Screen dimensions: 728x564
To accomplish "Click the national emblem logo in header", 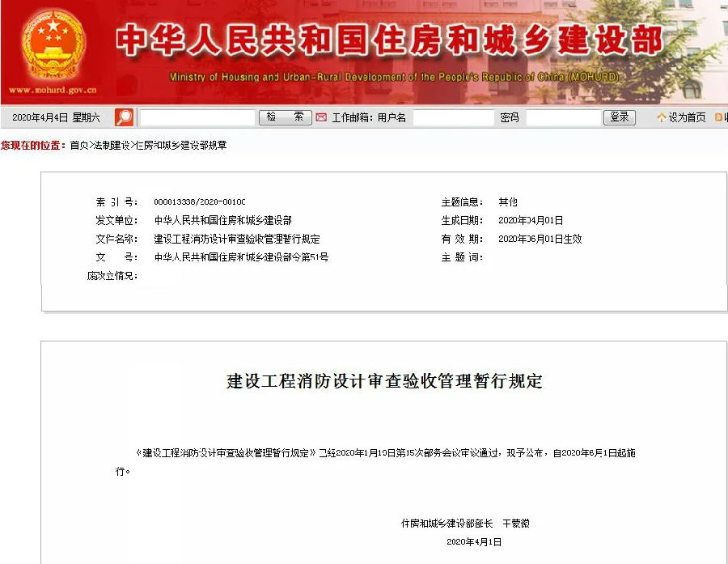I will click(x=53, y=45).
